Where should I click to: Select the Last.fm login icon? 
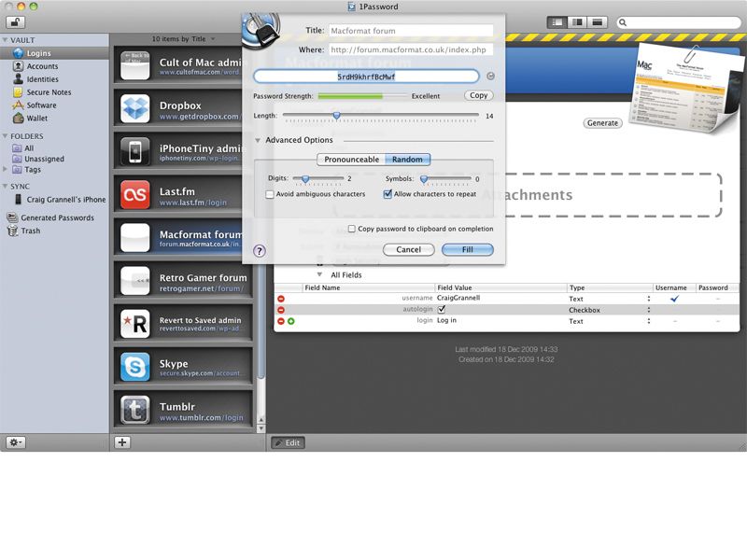135,194
